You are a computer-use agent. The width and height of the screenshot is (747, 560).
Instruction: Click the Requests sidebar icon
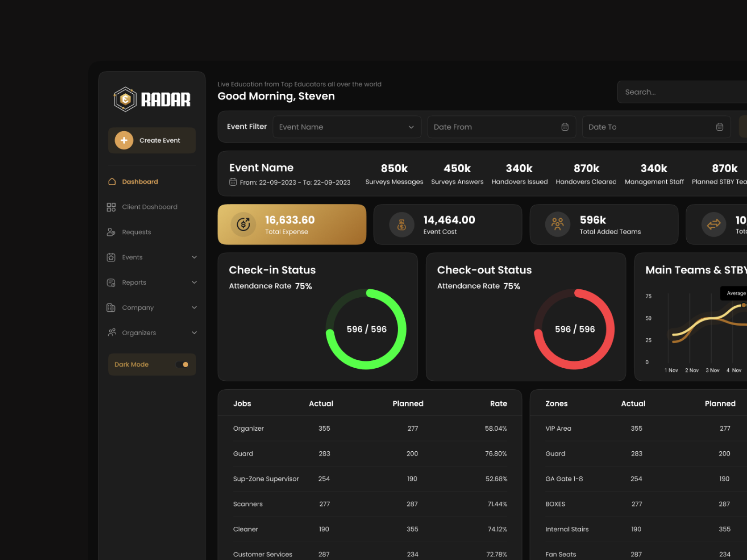(x=112, y=232)
